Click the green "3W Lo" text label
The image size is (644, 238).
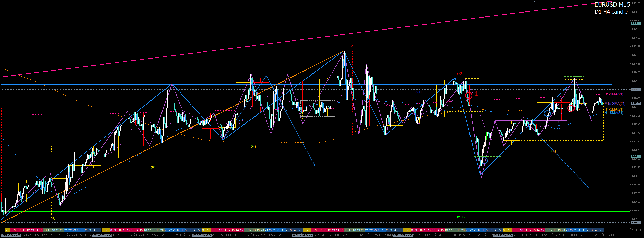coord(461,217)
